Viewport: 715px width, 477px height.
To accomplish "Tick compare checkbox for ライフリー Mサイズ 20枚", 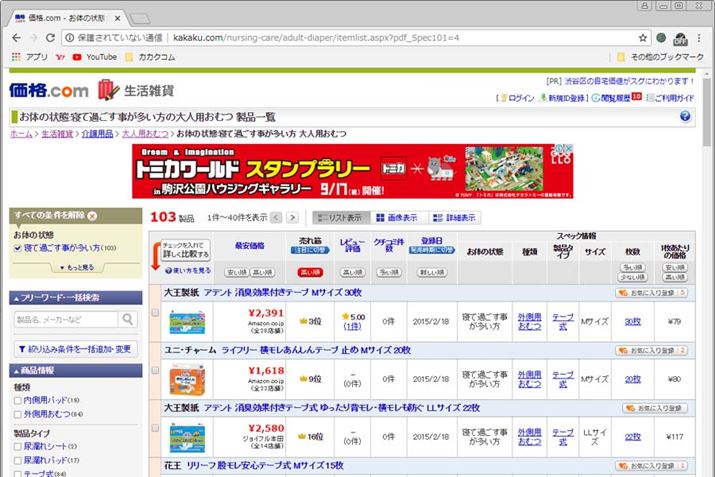I will coord(155,370).
